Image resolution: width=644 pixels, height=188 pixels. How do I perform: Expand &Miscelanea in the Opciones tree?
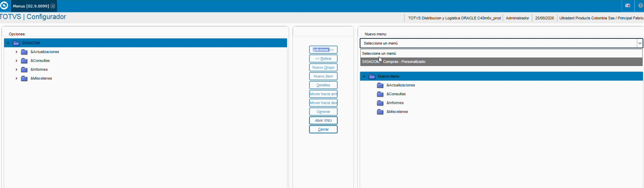[16, 79]
